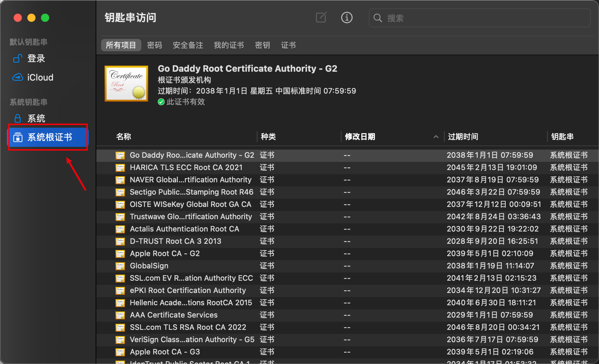
Task: Click expiry 2039年5月1日 02:19:06 cell
Action: [x=490, y=352]
